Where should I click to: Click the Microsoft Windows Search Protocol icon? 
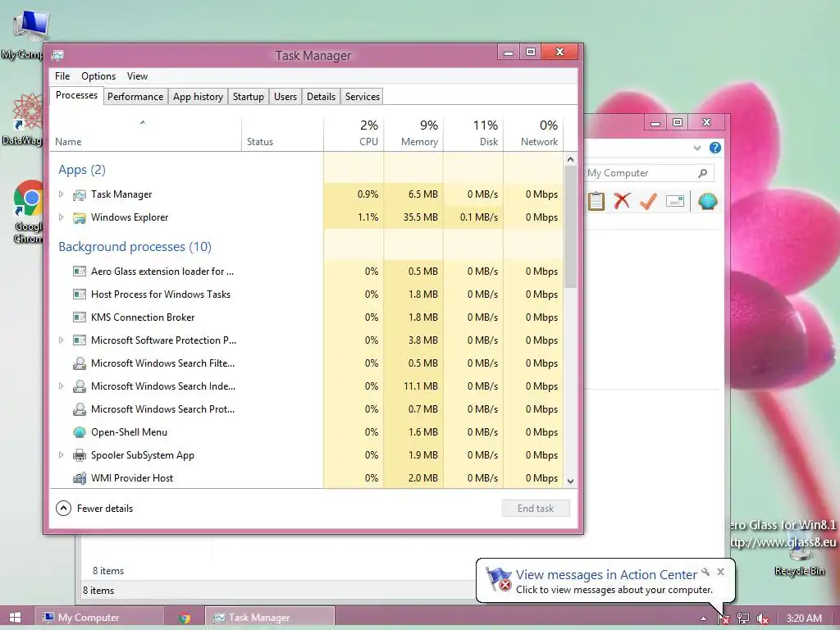click(x=80, y=409)
